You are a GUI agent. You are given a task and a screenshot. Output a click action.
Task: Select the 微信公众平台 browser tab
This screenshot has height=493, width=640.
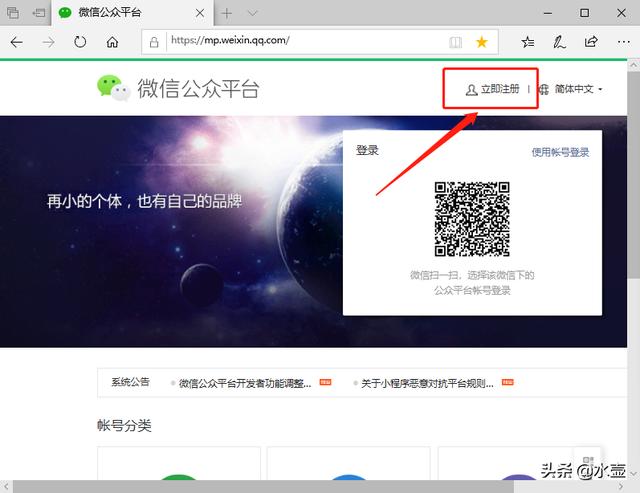coord(133,13)
